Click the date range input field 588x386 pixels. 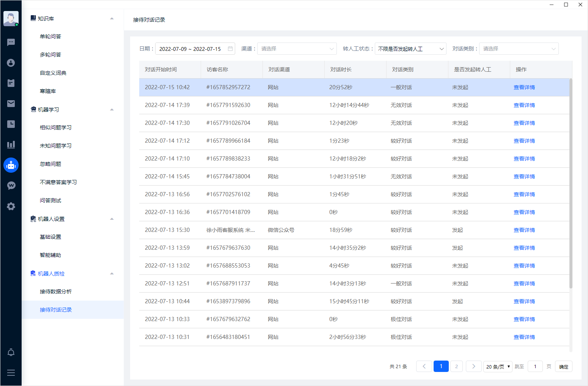pos(195,49)
